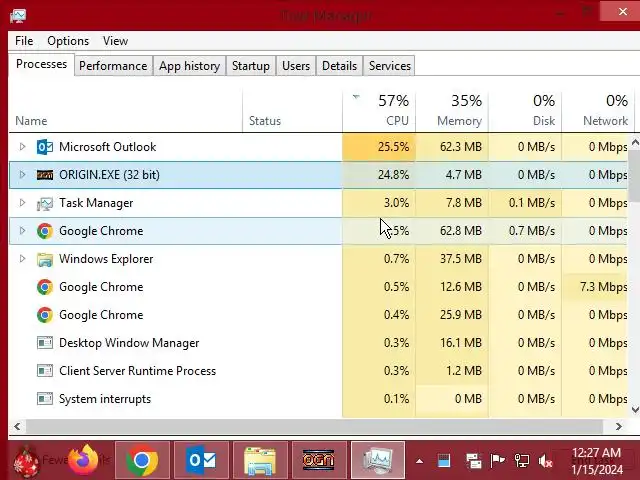Click the Desktop Window Manager icon
This screenshot has height=480, width=640.
[x=45, y=343]
